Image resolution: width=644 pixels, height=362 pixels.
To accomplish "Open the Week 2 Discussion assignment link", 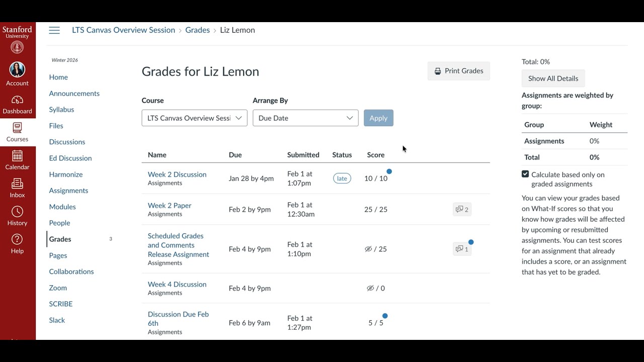I will pos(177,174).
